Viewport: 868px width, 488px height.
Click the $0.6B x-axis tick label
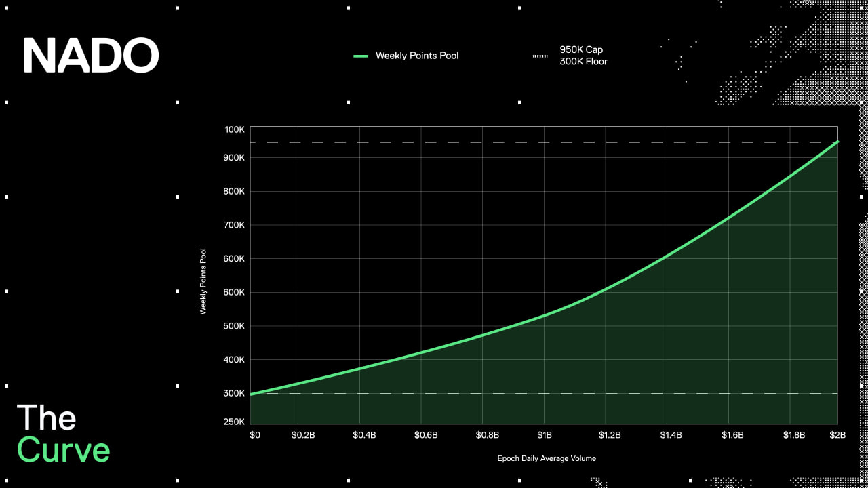click(x=426, y=435)
